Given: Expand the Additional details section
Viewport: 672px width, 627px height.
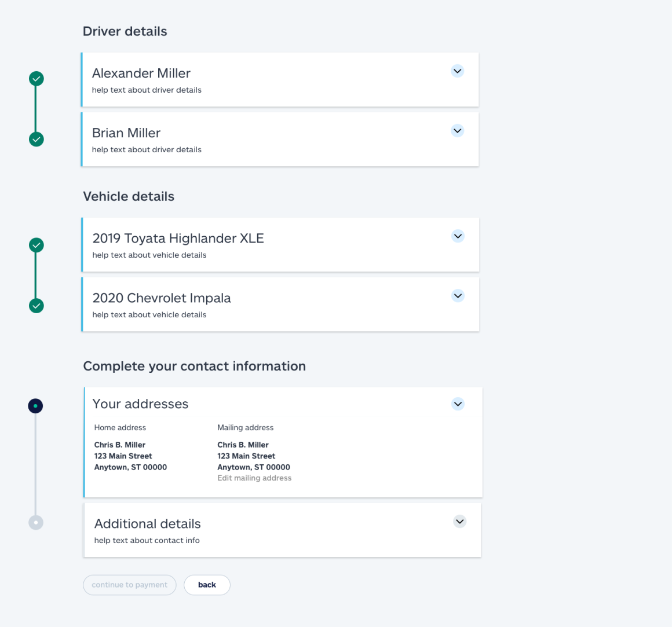Looking at the screenshot, I should click(x=460, y=522).
